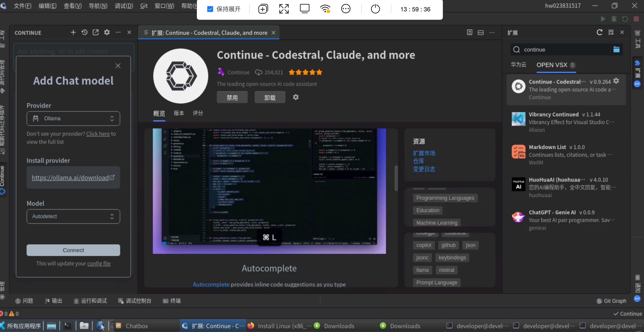644x332 pixels.
Task: Click the debug bug icon in top toolbar
Action: pyautogui.click(x=614, y=19)
